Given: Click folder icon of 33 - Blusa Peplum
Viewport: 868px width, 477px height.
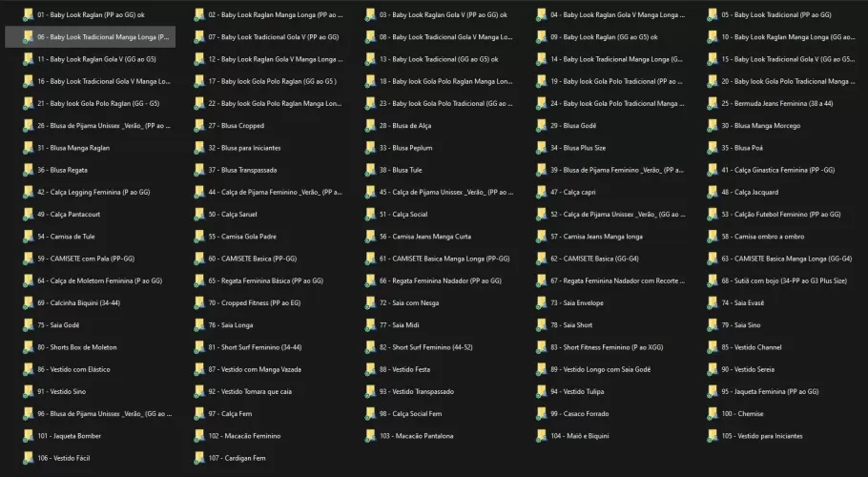Looking at the screenshot, I should 370,148.
